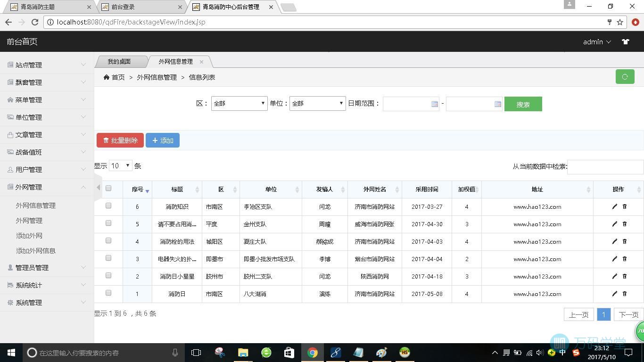The height and width of the screenshot is (362, 644).
Task: Select page 1 in pagination
Action: [x=603, y=314]
